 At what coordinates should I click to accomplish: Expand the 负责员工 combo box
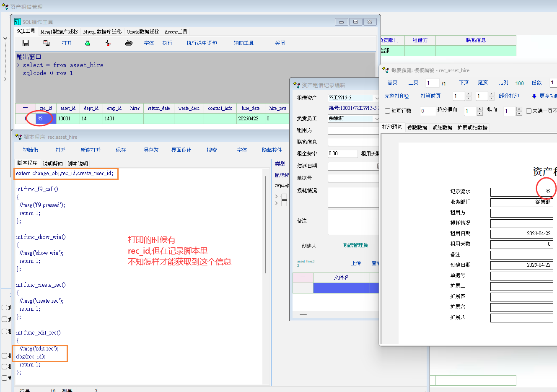coord(376,119)
